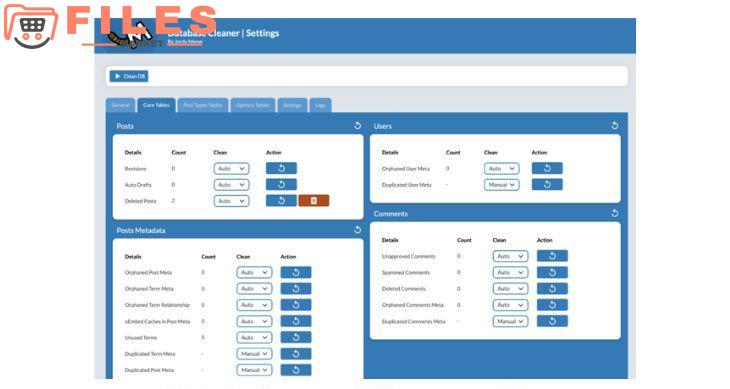The image size is (730, 389).
Task: Switch to the Options Tables tab
Action: pos(253,105)
